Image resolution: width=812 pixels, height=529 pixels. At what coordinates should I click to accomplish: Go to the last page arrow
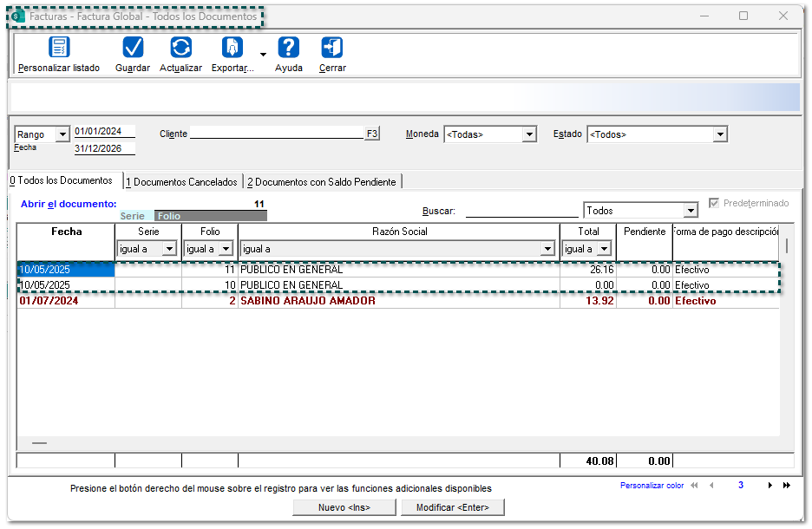[787, 486]
